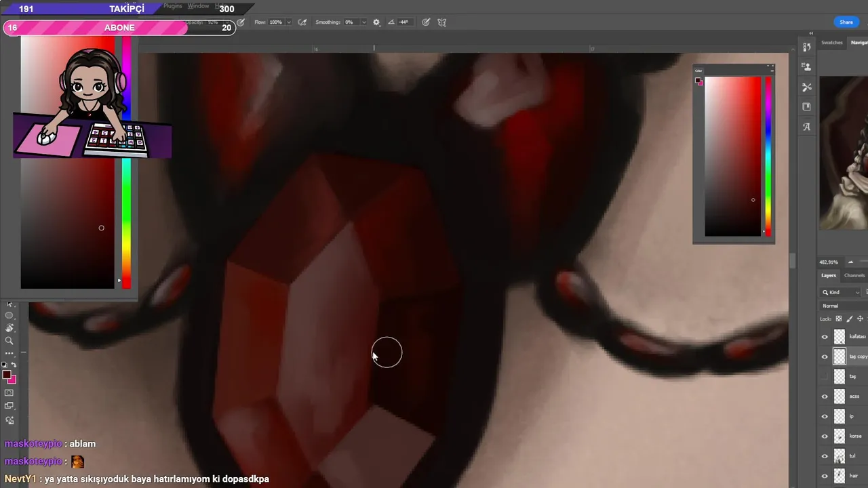Open the Properties panel icon
Image resolution: width=868 pixels, height=488 pixels.
(x=806, y=106)
